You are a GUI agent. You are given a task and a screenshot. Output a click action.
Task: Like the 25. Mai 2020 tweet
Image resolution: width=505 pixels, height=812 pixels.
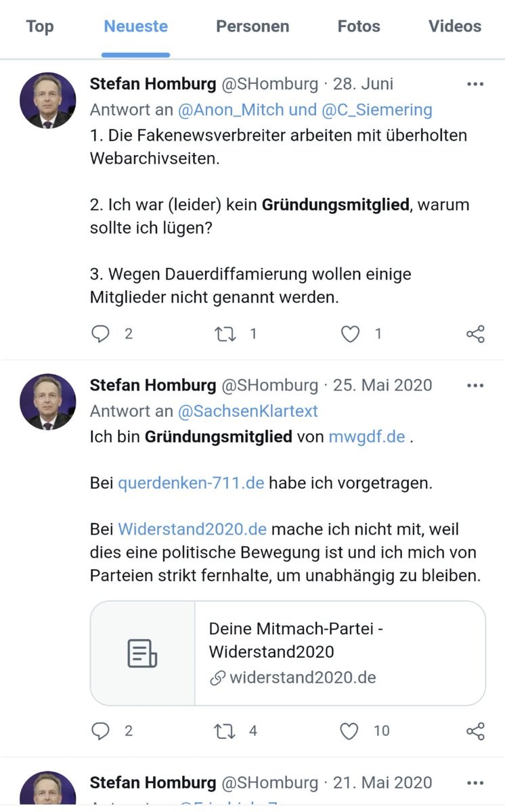[349, 731]
